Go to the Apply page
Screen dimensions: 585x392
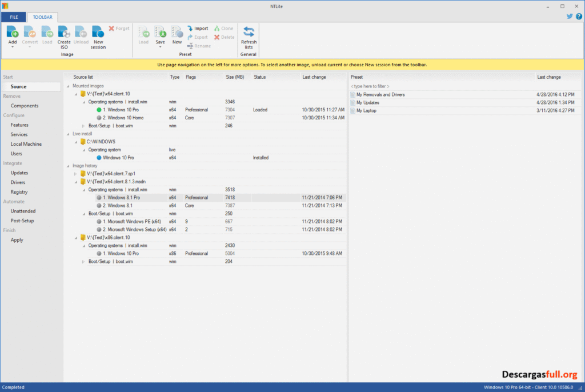pyautogui.click(x=17, y=239)
